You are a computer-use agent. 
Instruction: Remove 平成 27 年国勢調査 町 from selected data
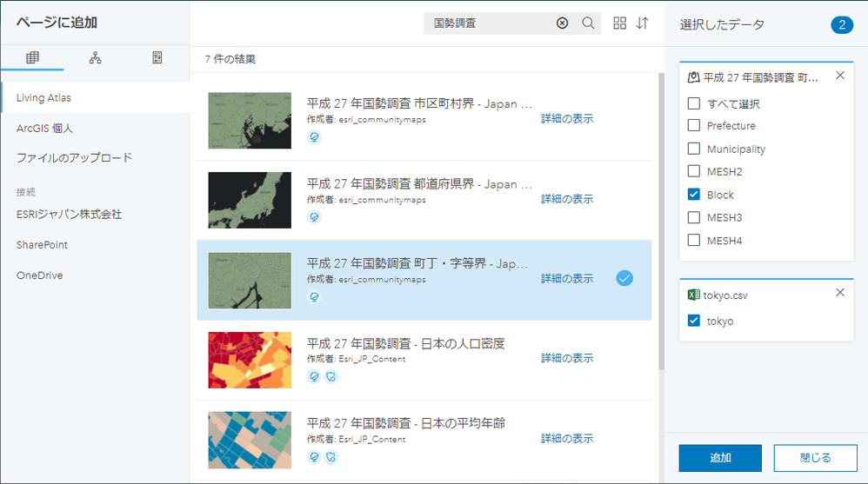coord(840,76)
